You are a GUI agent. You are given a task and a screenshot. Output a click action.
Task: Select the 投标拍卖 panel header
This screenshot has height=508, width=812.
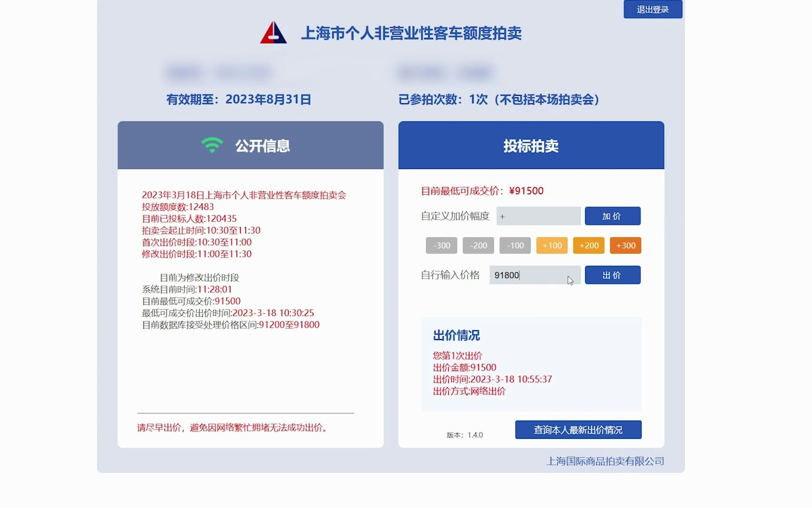(531, 145)
